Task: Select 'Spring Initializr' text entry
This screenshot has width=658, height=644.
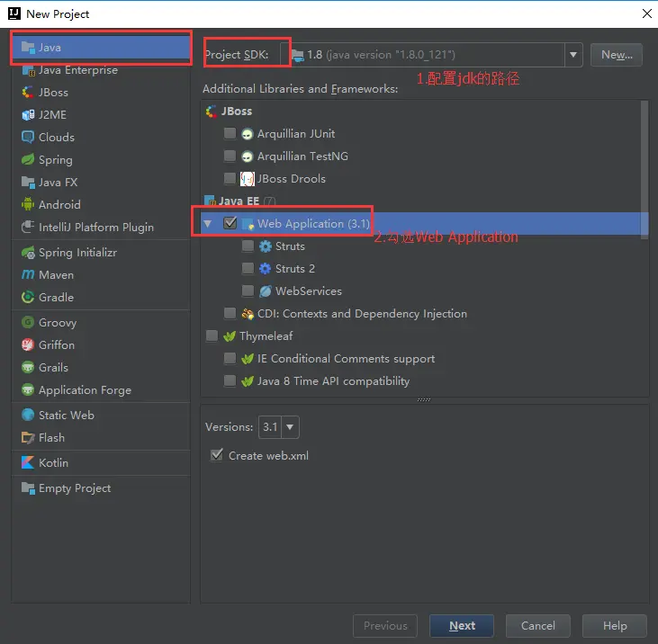Action: [x=77, y=253]
